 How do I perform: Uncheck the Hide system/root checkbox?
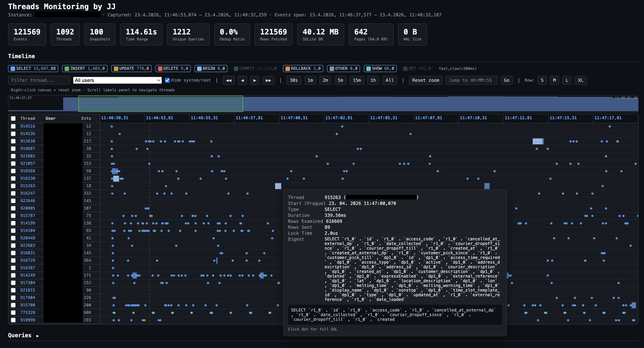(168, 80)
